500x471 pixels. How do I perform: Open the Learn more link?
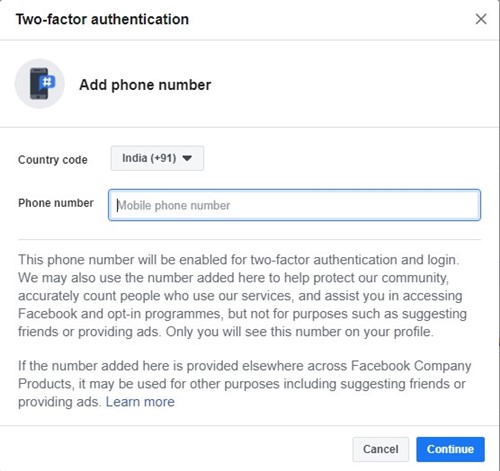click(x=140, y=402)
